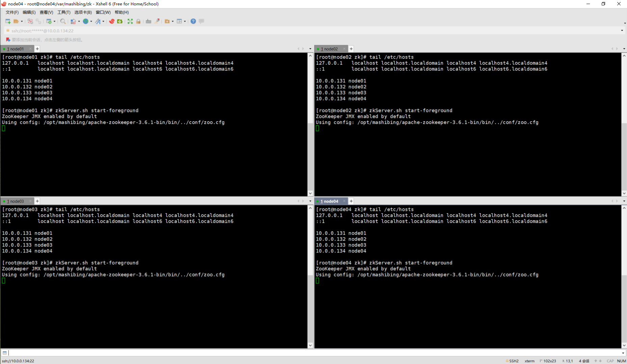The height and width of the screenshot is (364, 627).
Task: Launch Xftp red swirl icon
Action: pyautogui.click(x=112, y=21)
